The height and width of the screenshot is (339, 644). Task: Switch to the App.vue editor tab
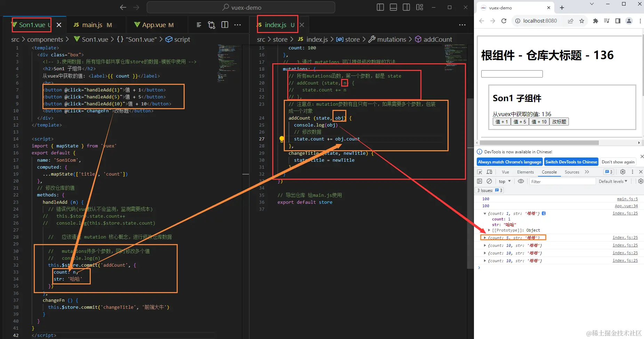click(x=154, y=25)
